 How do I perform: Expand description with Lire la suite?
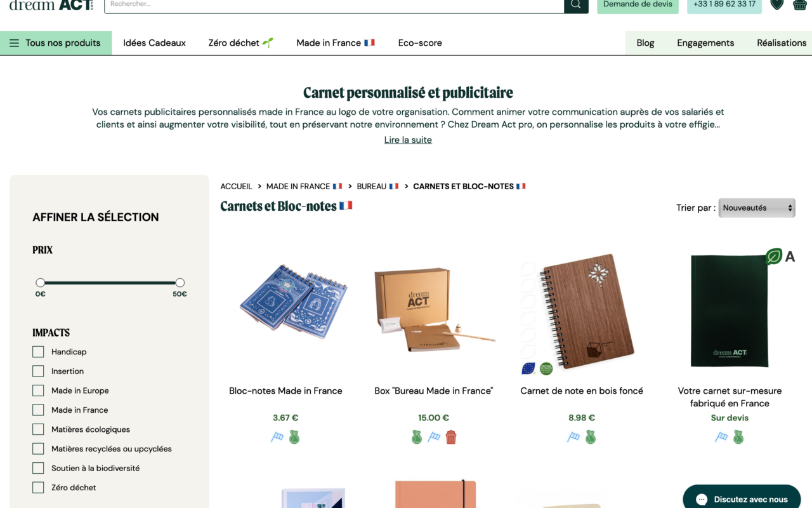pos(408,140)
